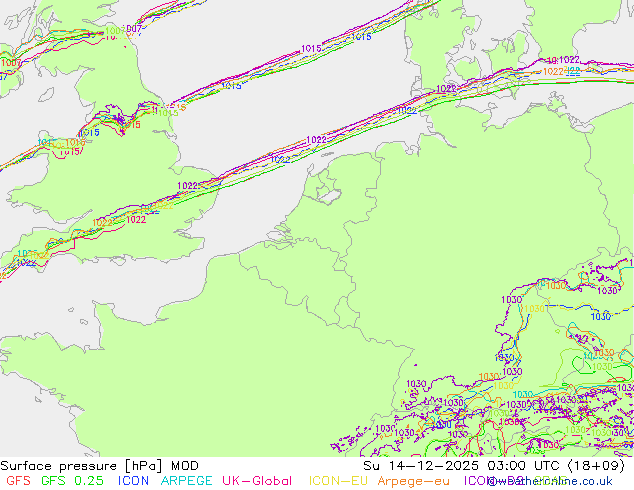This screenshot has width=634, height=490.
Task: Select the green GFS 0.25 legend label
Action: pyautogui.click(x=72, y=481)
